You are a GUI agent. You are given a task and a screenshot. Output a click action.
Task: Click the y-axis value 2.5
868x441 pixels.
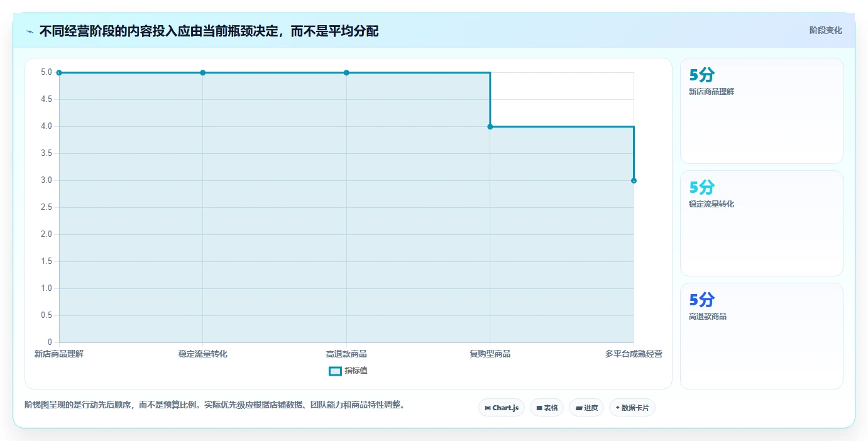[x=47, y=207]
